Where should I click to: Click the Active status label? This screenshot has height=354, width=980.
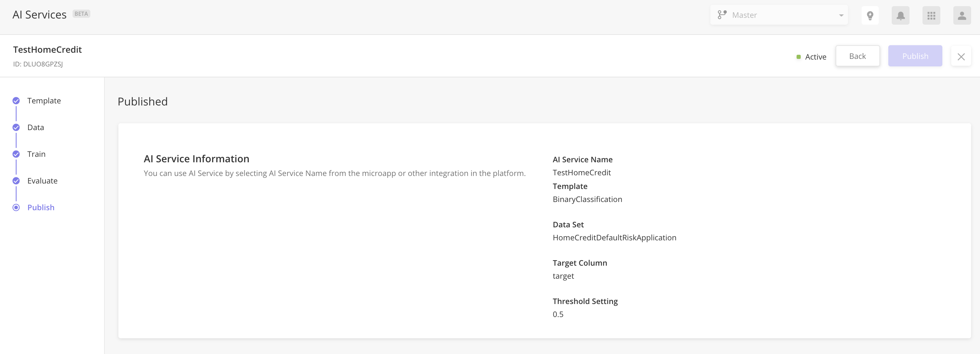tap(816, 57)
